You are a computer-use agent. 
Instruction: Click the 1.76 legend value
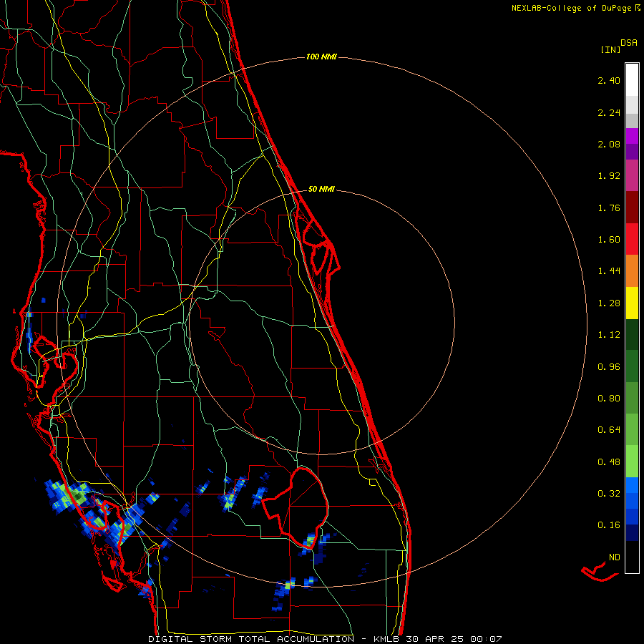[x=609, y=208]
